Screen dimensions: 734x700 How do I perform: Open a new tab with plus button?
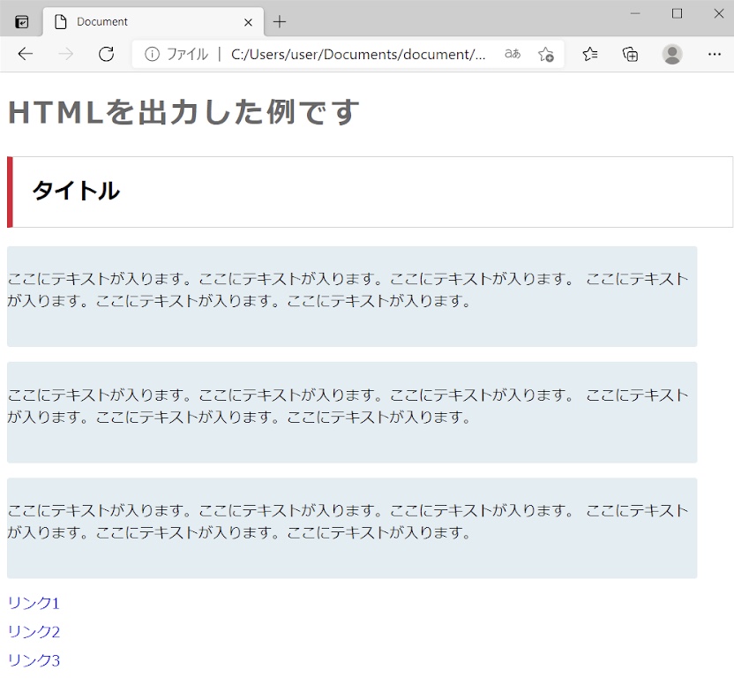(x=280, y=22)
